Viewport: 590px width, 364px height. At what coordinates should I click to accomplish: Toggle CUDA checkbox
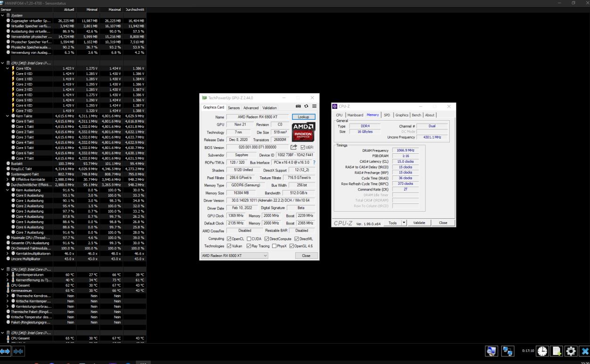tap(249, 239)
